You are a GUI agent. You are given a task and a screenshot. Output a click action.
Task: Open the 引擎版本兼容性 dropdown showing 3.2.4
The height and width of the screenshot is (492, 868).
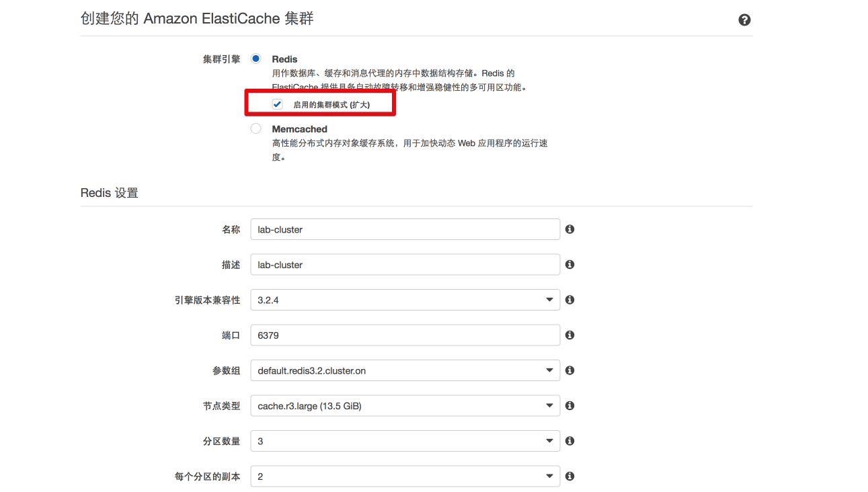coord(405,300)
